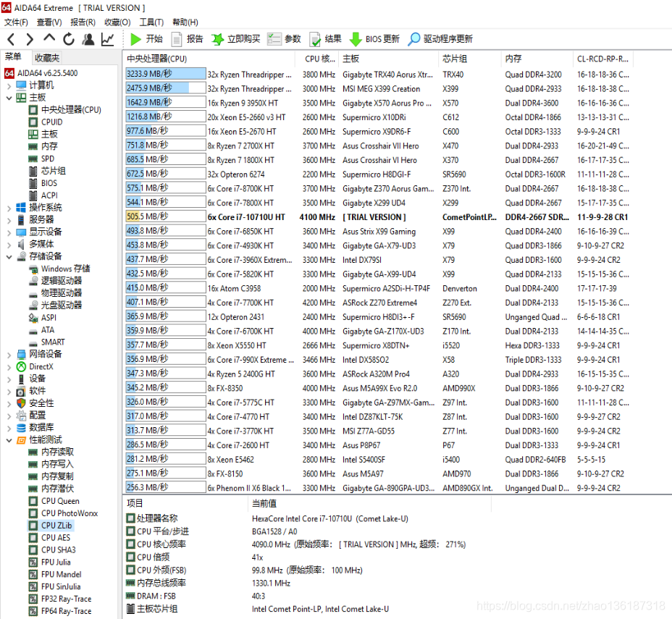Expand the 显示设备 tree node
This screenshot has height=619, width=672.
pyautogui.click(x=9, y=232)
